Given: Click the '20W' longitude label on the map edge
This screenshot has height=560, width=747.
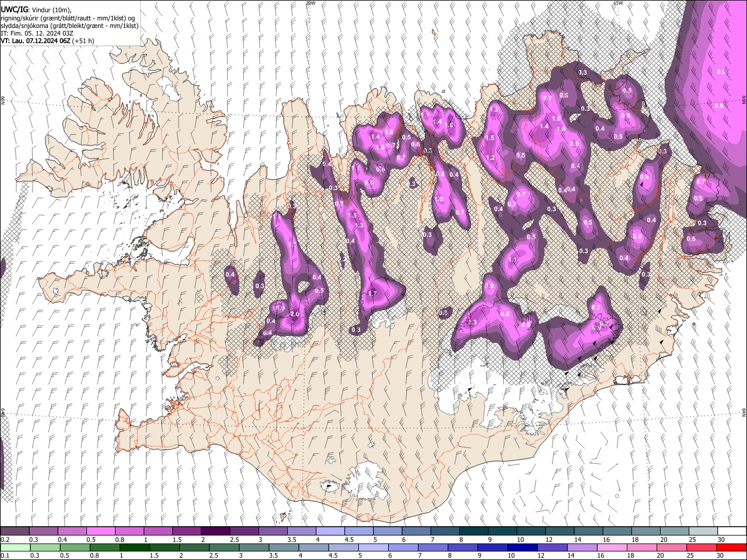Looking at the screenshot, I should click(310, 3).
